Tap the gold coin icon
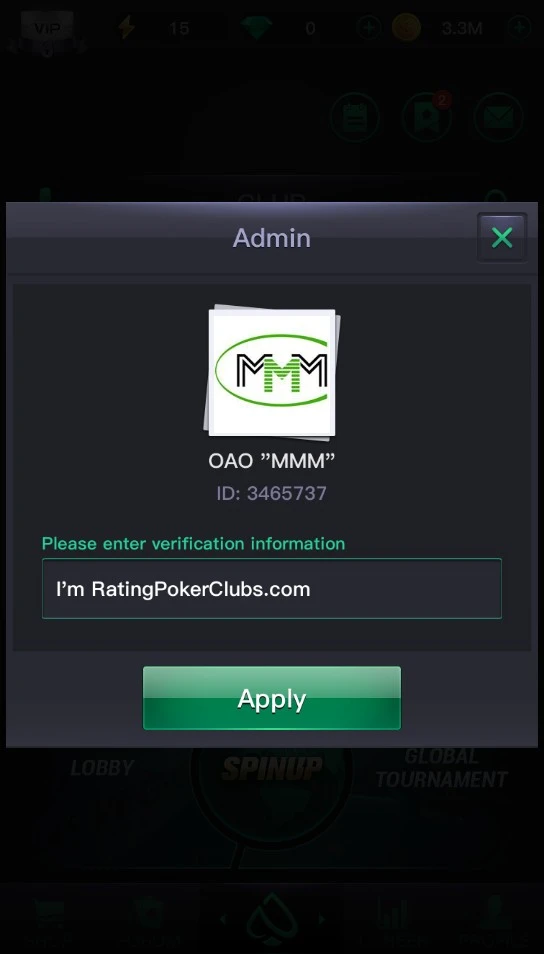The image size is (544, 954). (406, 28)
